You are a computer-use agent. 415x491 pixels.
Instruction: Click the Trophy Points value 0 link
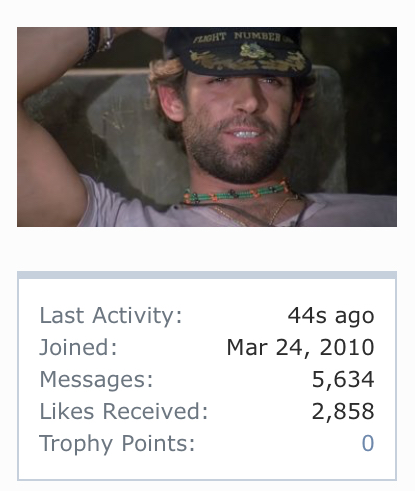tap(368, 443)
